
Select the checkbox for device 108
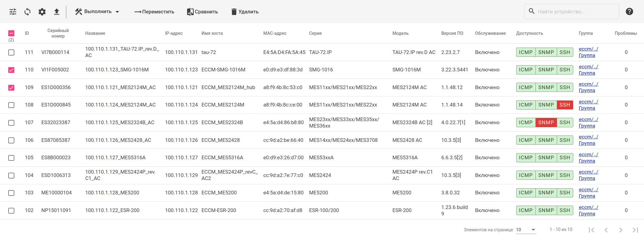point(11,105)
